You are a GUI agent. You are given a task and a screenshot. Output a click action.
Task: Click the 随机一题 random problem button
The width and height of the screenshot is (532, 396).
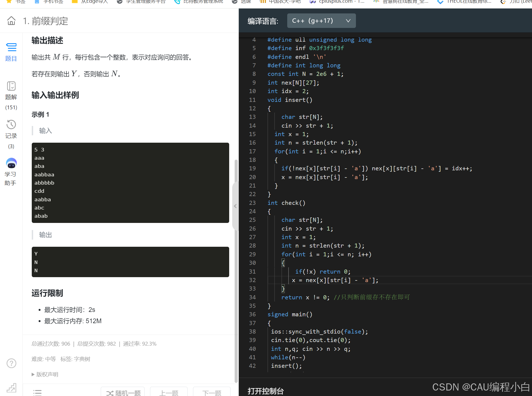[x=123, y=392]
